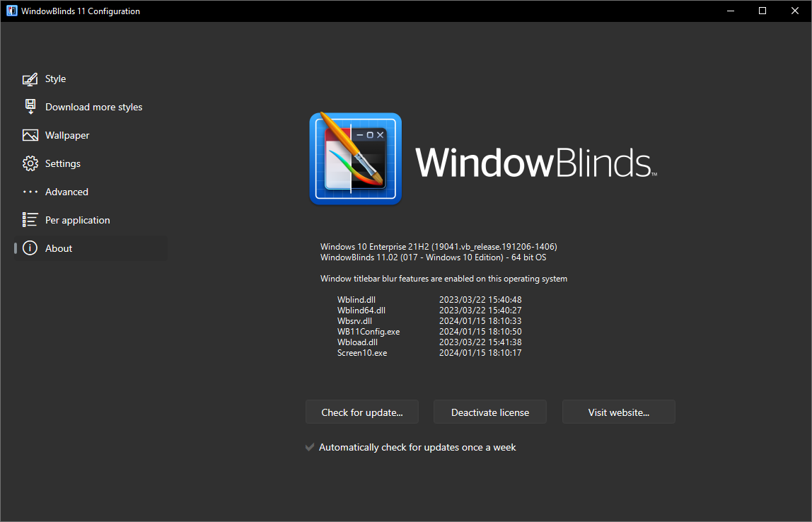This screenshot has height=522, width=812.
Task: Click timestamp 2023/03/22 15:41:38
Action: (480, 342)
